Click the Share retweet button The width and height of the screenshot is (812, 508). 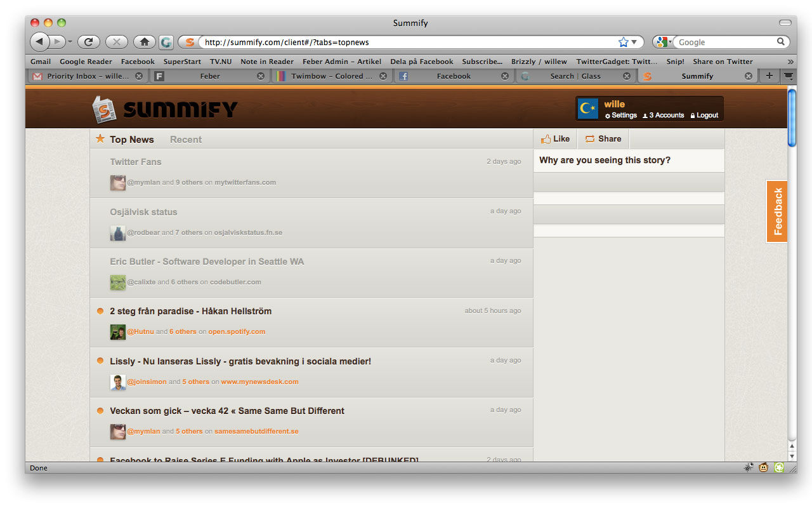pyautogui.click(x=603, y=139)
